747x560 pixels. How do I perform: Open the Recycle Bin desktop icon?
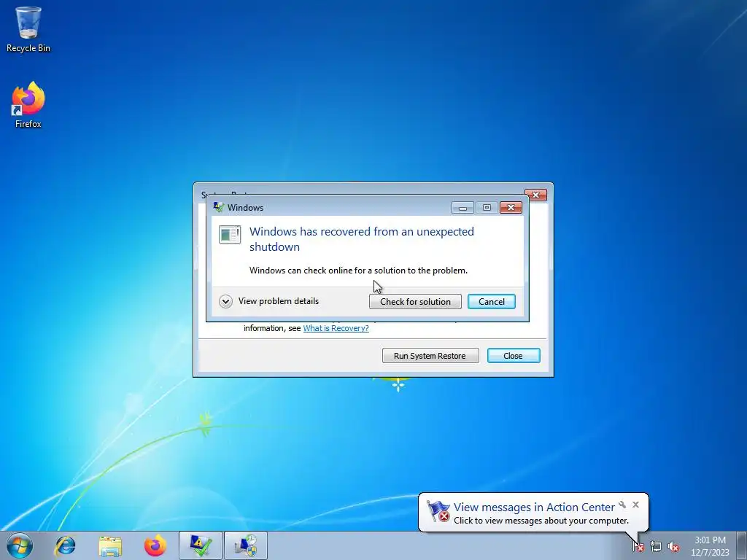coord(28,28)
